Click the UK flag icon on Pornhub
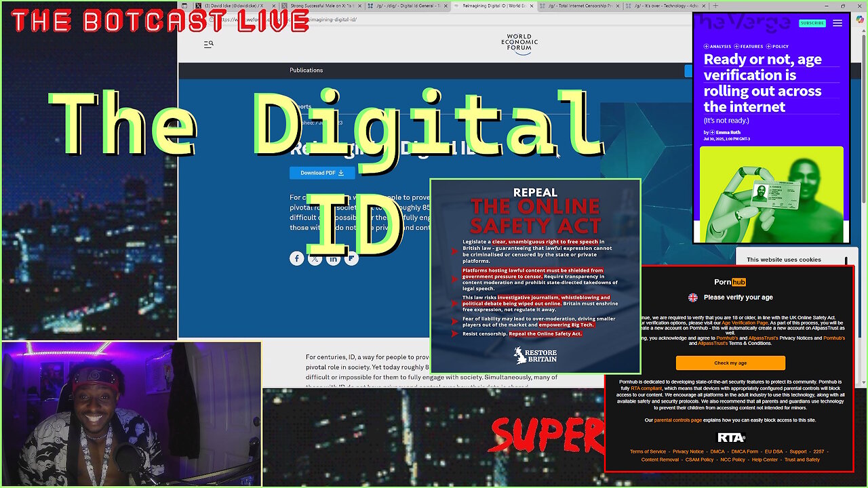Viewport: 868px width, 488px height. point(692,297)
